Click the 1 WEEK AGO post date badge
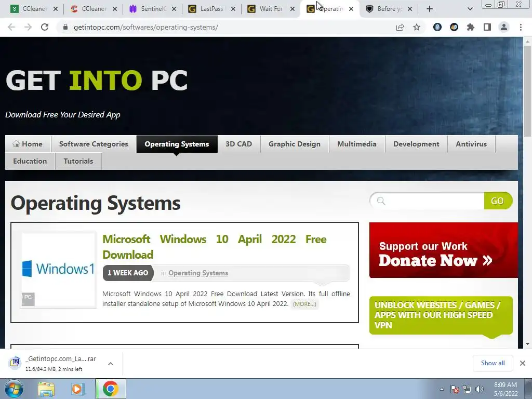Viewport: 532px width, 399px height. [128, 273]
